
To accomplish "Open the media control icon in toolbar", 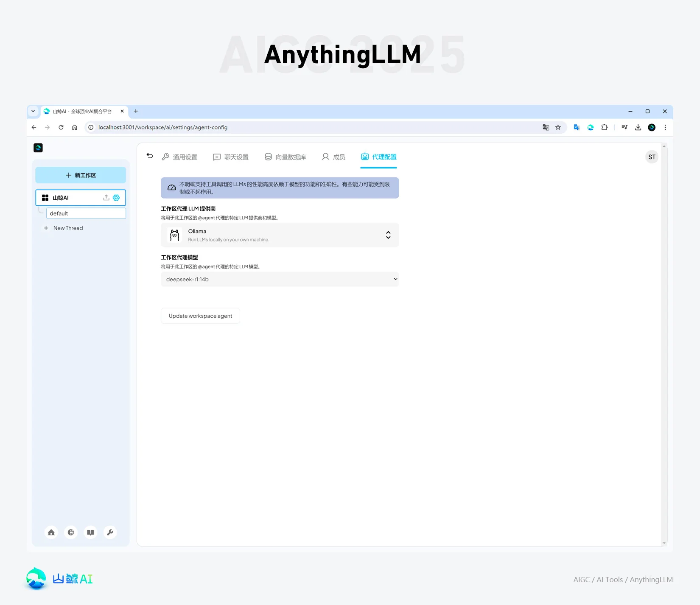I will [x=624, y=127].
